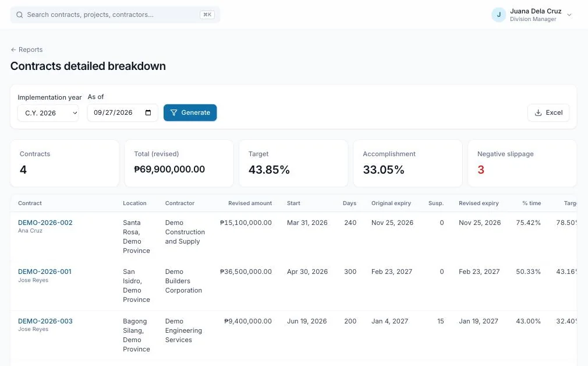The width and height of the screenshot is (588, 366).
Task: Click the 75.42% time value
Action: pos(529,223)
